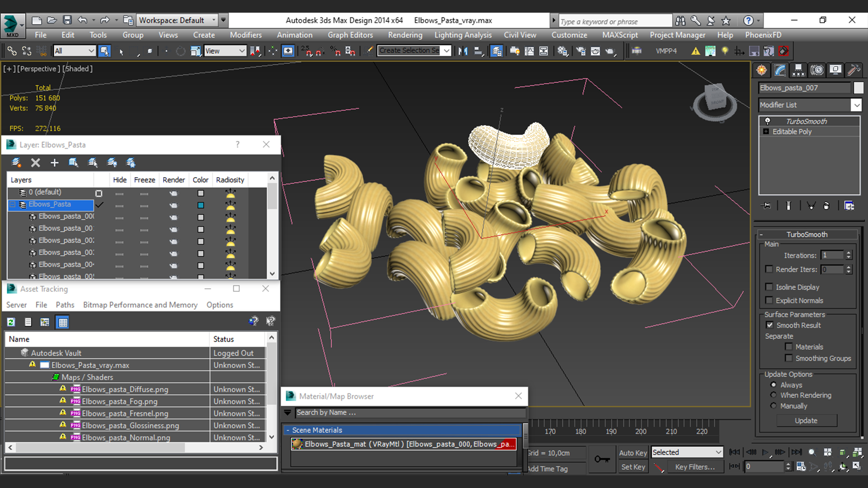Click the Save File floppy icon
The image size is (868, 488).
pyautogui.click(x=67, y=20)
